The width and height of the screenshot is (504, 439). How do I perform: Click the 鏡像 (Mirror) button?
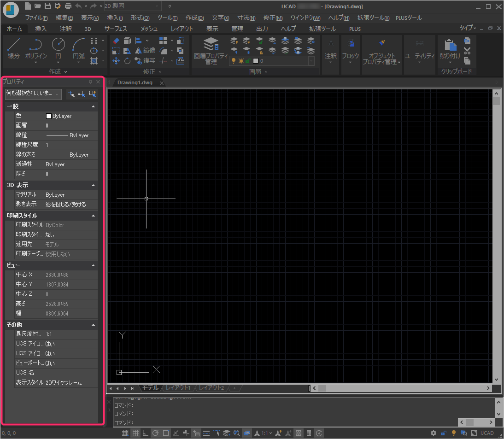click(145, 51)
